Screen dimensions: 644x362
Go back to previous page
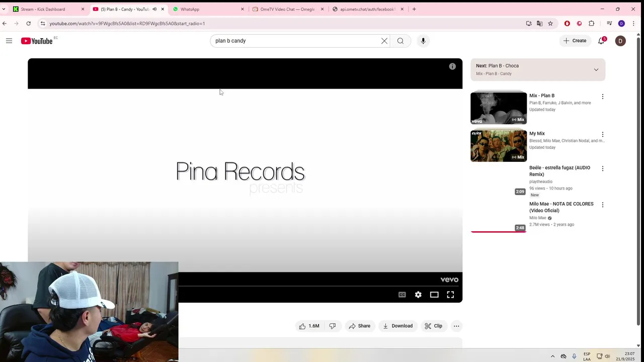pos(5,24)
